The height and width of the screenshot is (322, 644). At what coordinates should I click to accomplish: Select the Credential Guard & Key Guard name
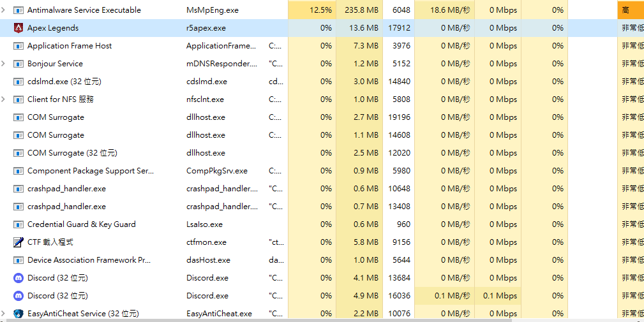[x=81, y=224]
